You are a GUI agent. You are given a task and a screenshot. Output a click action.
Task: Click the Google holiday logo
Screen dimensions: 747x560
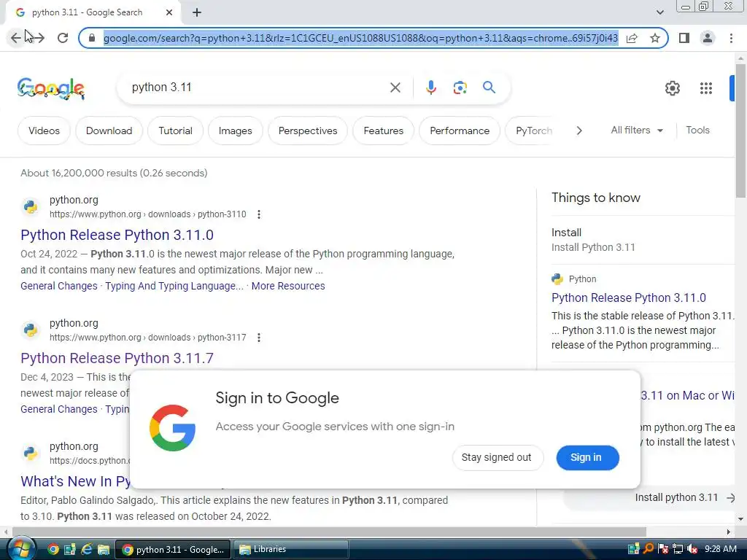(x=51, y=88)
